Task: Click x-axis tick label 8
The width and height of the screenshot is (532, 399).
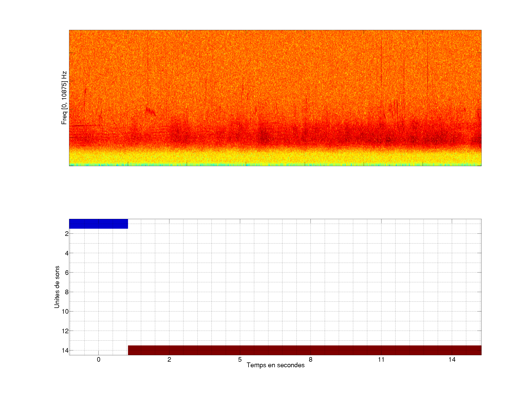Action: [311, 359]
